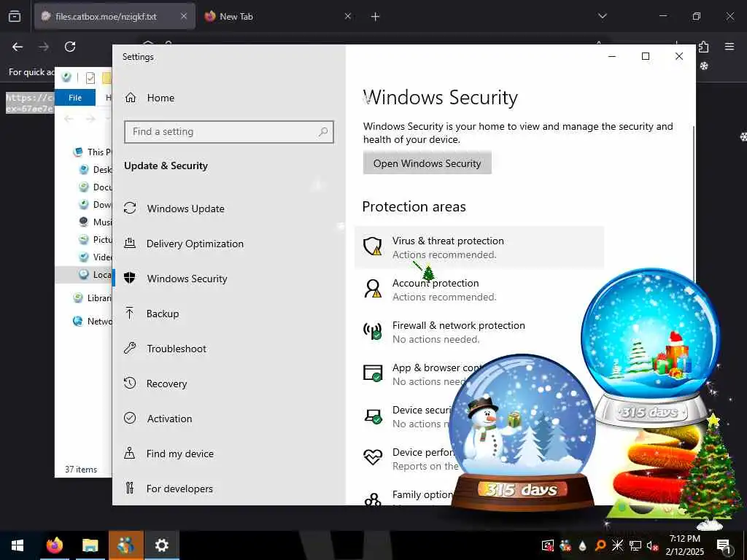The width and height of the screenshot is (747, 560).
Task: Open Activation settings page
Action: [158, 419]
